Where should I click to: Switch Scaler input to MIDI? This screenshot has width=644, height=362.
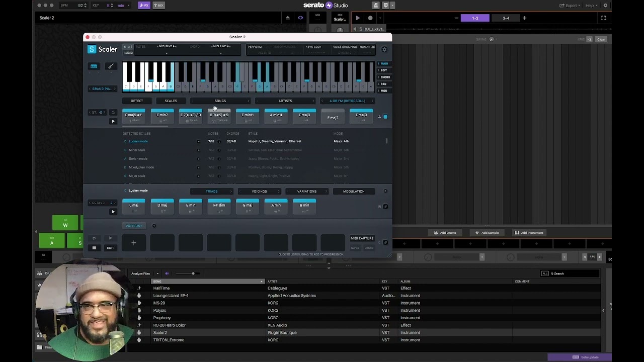point(128,47)
